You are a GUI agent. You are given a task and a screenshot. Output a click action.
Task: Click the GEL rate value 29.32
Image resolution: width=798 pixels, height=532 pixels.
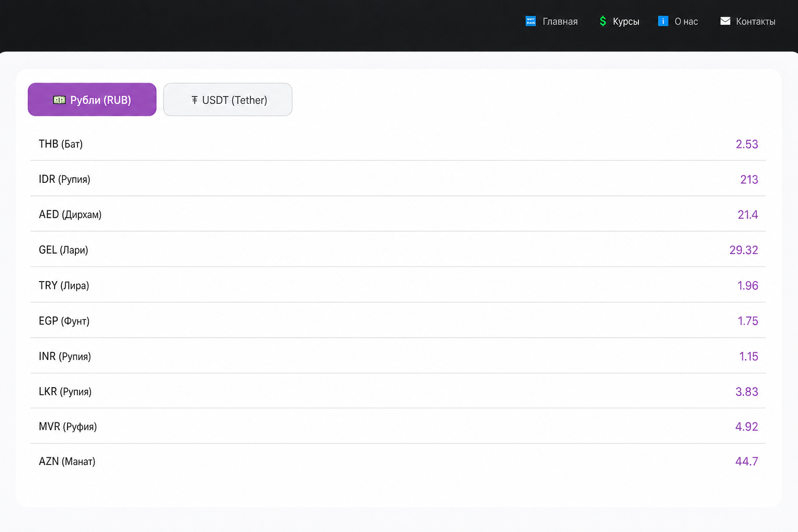click(743, 250)
